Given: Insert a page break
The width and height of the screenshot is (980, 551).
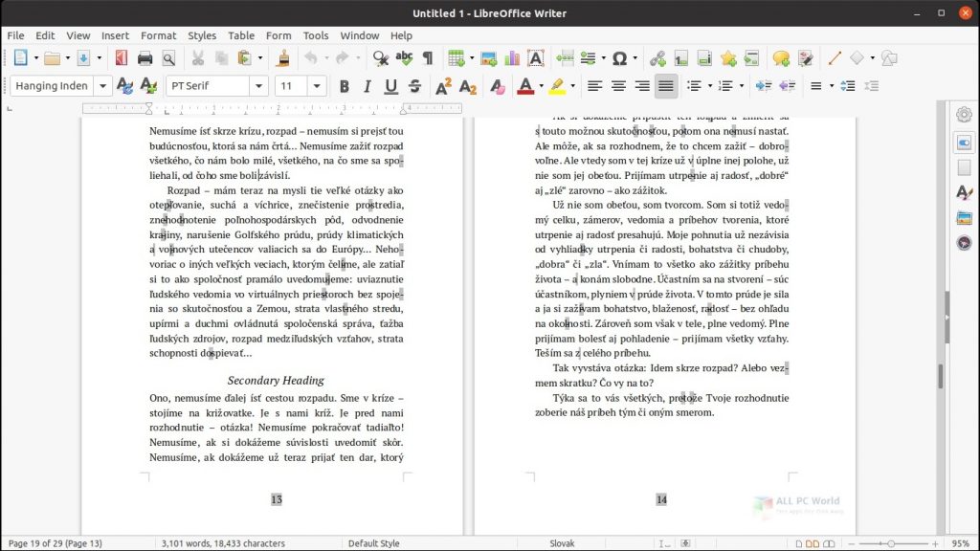Looking at the screenshot, I should click(565, 58).
